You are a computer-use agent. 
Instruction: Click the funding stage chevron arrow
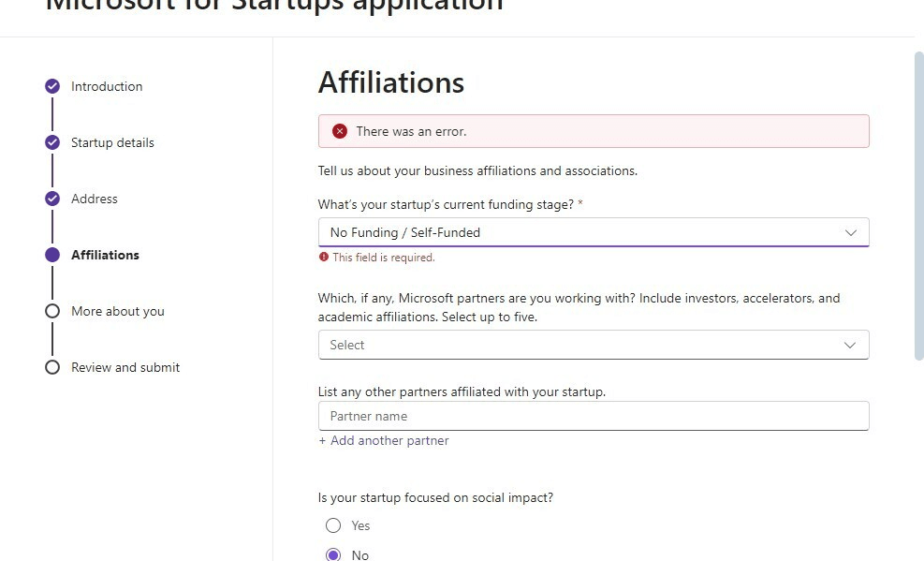pyautogui.click(x=850, y=232)
